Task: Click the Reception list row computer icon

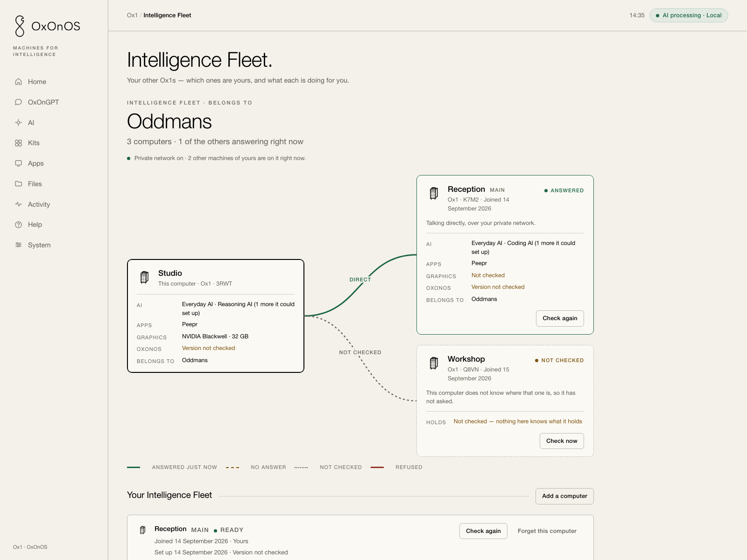Action: point(143,530)
